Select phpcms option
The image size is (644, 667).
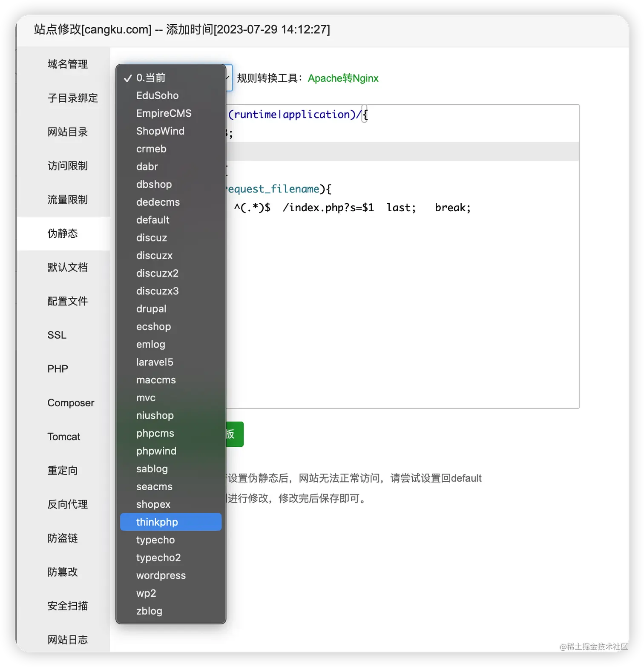[171, 433]
